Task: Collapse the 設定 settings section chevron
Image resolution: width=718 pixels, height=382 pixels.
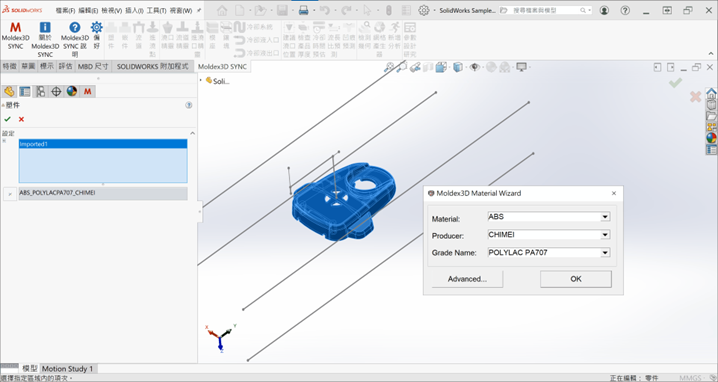Action: tap(192, 133)
